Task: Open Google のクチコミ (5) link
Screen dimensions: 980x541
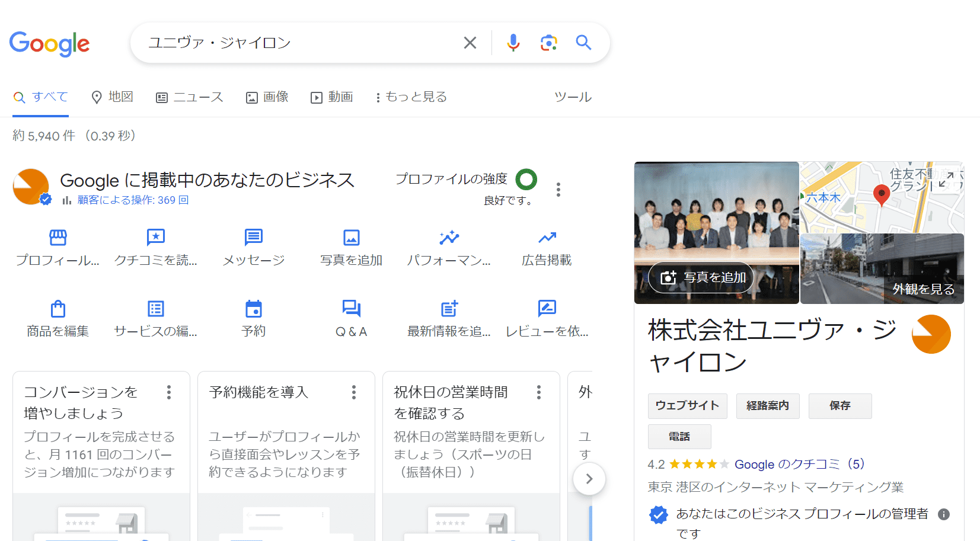Action: (800, 464)
